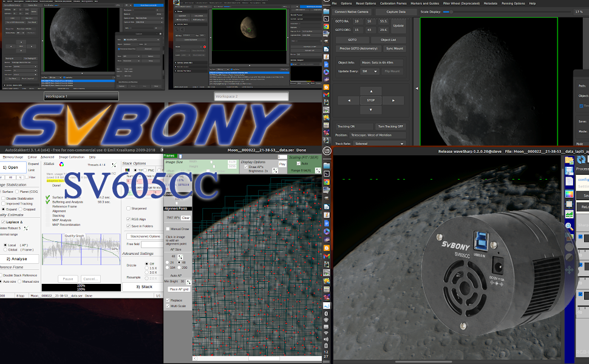Click the slider icon beside AP Size 48
This screenshot has height=364, width=589.
coord(180,257)
